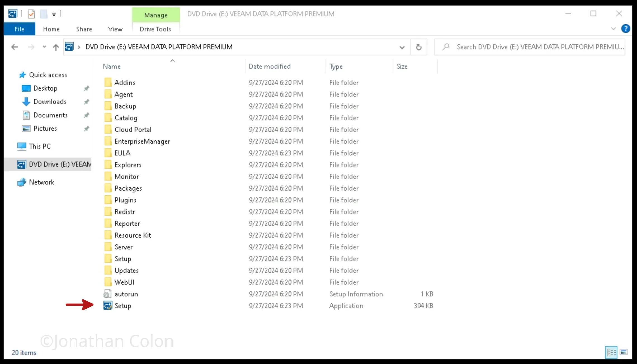Screen dimensions: 637x364
Task: Click the Forward navigation arrow
Action: tap(31, 47)
